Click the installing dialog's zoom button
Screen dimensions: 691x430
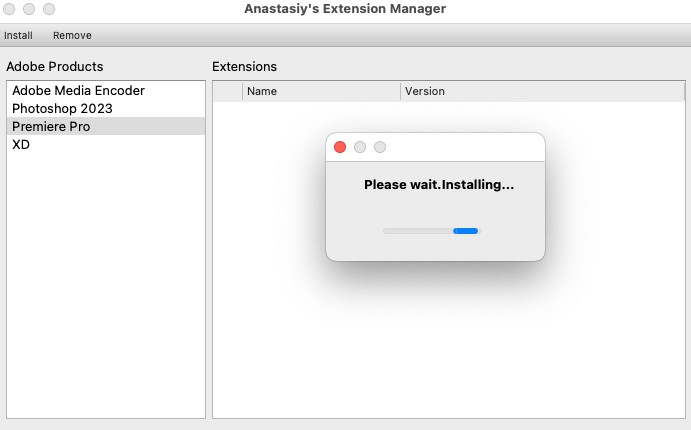coord(380,147)
